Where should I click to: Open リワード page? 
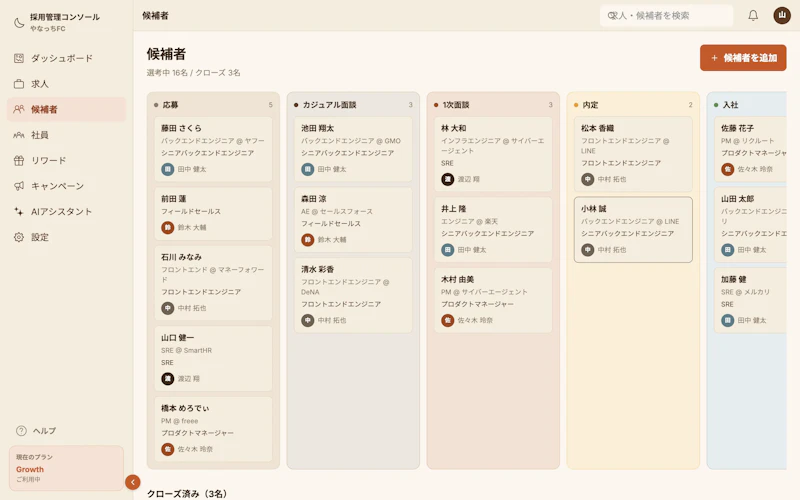(x=66, y=160)
